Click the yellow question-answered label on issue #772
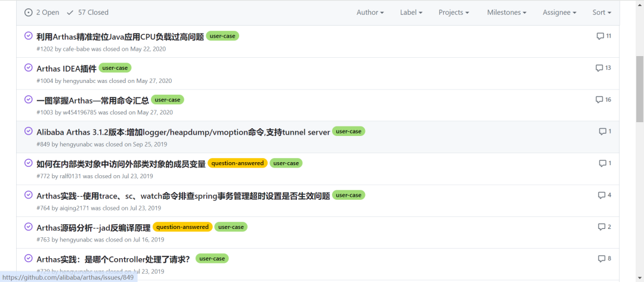The height and width of the screenshot is (282, 644). [x=237, y=163]
